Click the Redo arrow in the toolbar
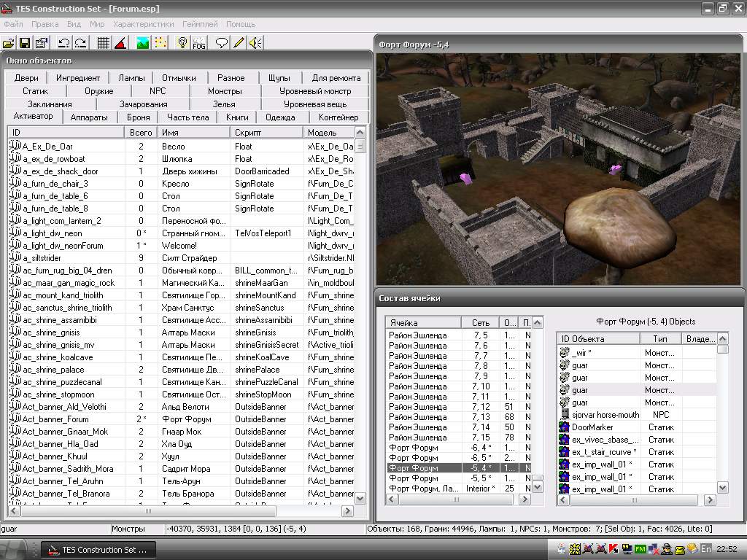Screen dimensions: 747x560 (80, 43)
